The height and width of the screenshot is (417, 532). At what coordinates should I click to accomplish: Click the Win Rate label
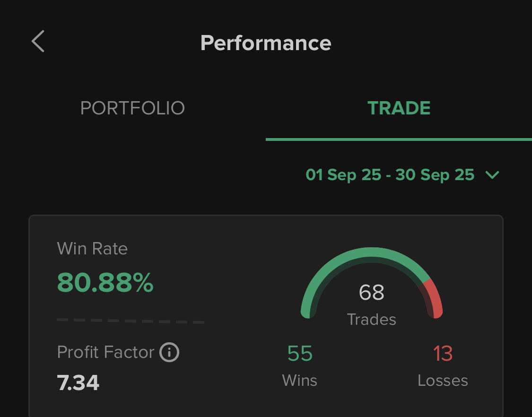pos(92,249)
